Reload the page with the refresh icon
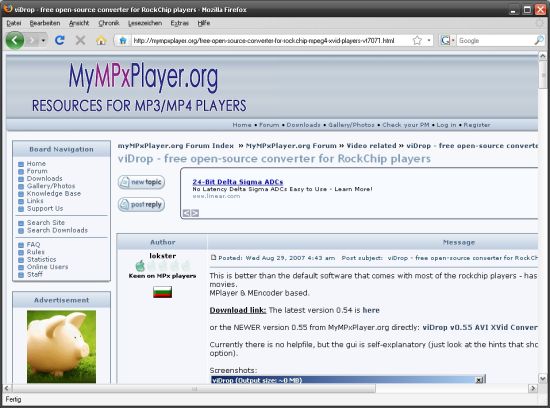 click(60, 40)
